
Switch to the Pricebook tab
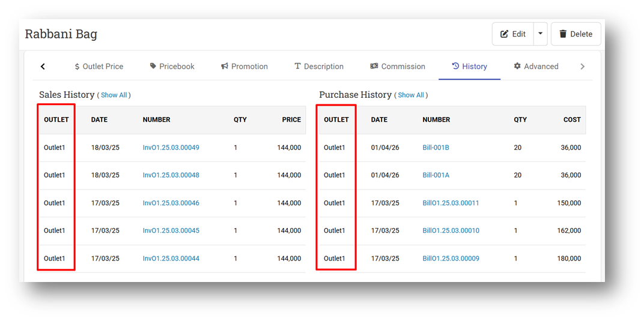[x=172, y=67]
